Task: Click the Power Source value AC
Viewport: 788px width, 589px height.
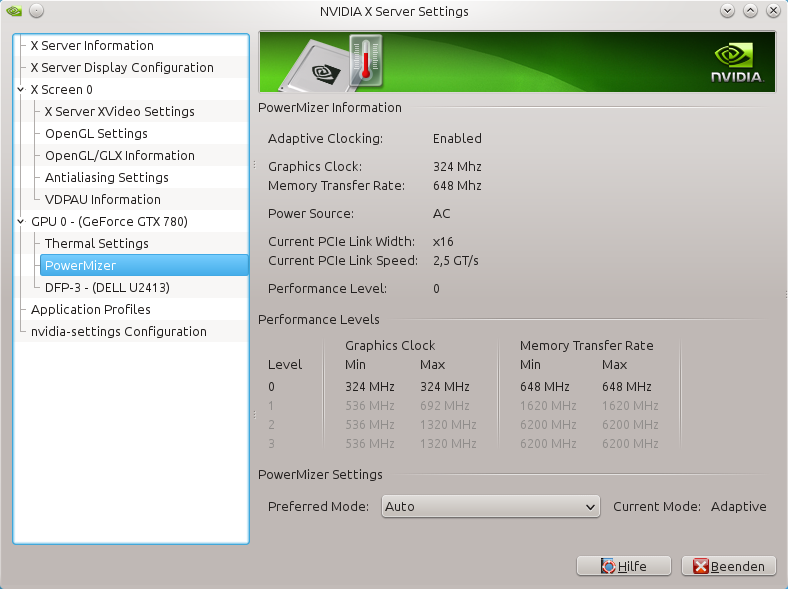Action: point(441,214)
